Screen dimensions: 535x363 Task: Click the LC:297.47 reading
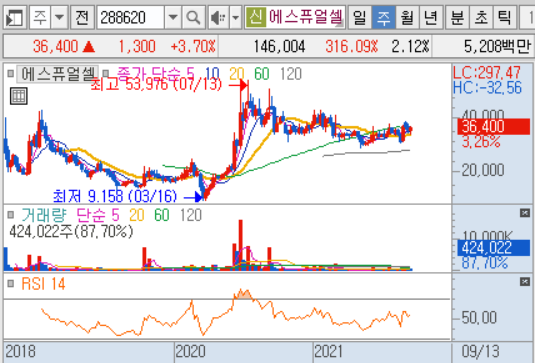487,72
